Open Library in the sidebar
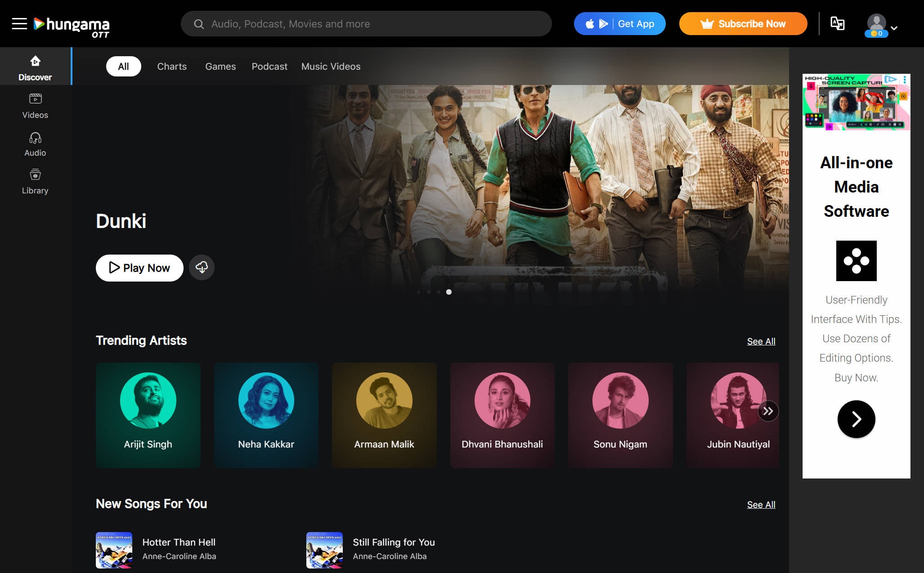 [x=35, y=181]
